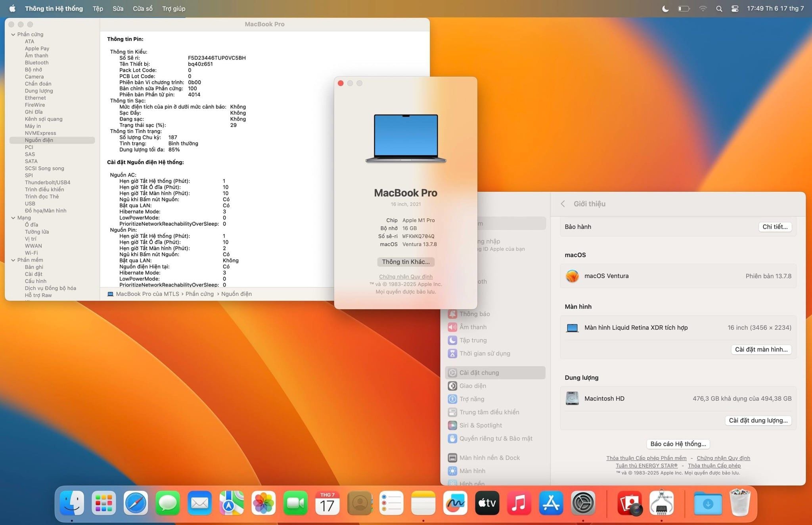Image resolution: width=812 pixels, height=525 pixels.
Task: Select Tường lửa in sidebar
Action: click(37, 232)
